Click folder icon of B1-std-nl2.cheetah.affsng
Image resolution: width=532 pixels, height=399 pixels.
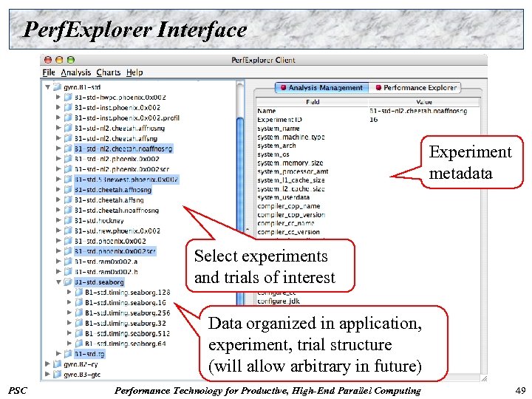pos(68,138)
